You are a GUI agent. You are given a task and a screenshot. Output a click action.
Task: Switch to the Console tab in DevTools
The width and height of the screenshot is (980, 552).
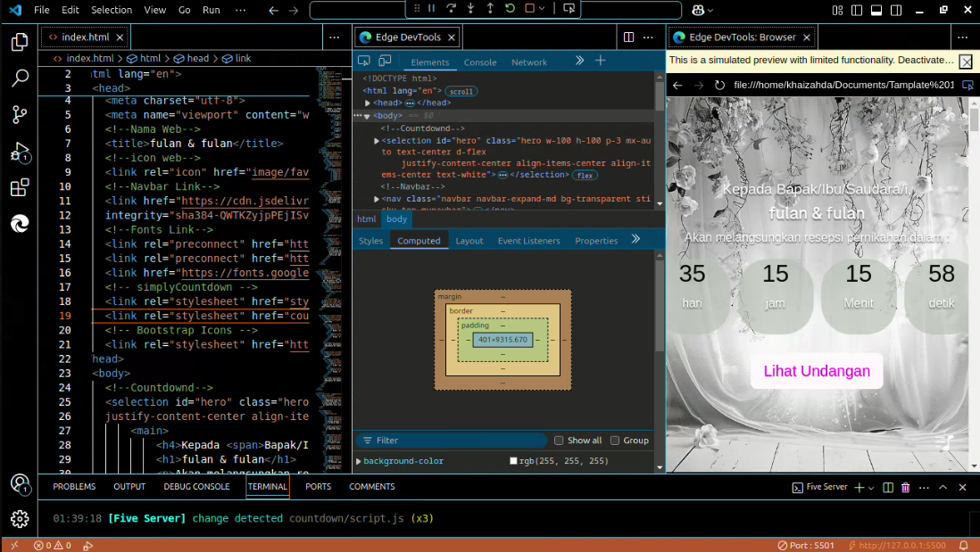[x=479, y=62]
